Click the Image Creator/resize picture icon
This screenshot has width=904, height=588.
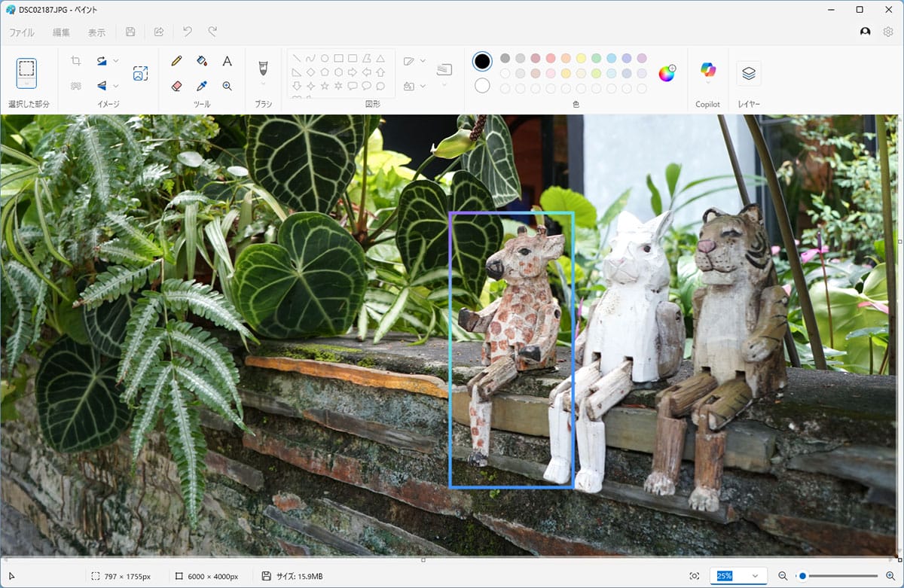coord(140,73)
